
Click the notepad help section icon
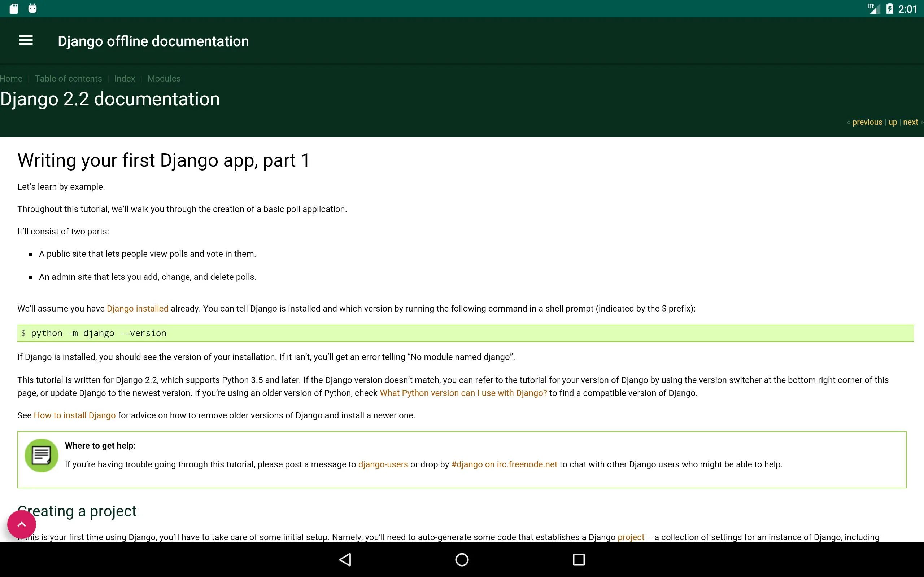click(x=41, y=455)
